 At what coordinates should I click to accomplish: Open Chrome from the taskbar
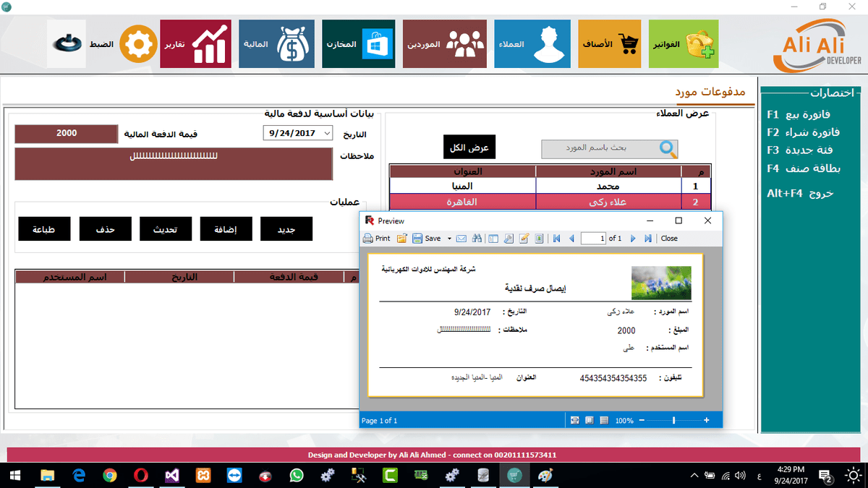click(x=110, y=475)
